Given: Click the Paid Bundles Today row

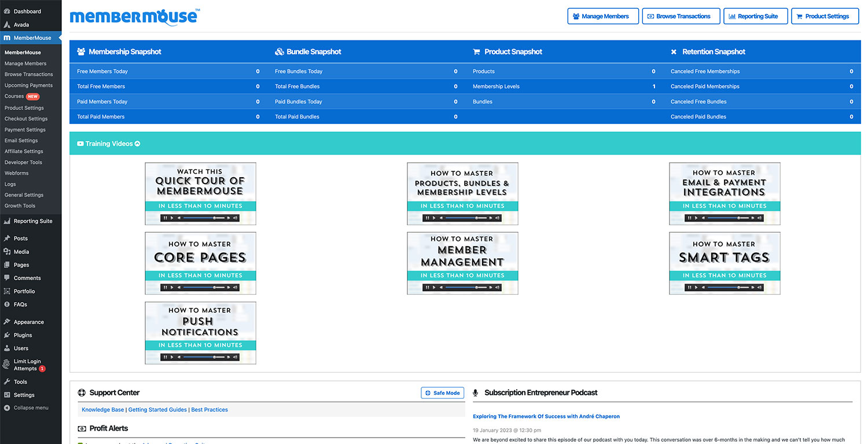Looking at the screenshot, I should click(x=366, y=101).
